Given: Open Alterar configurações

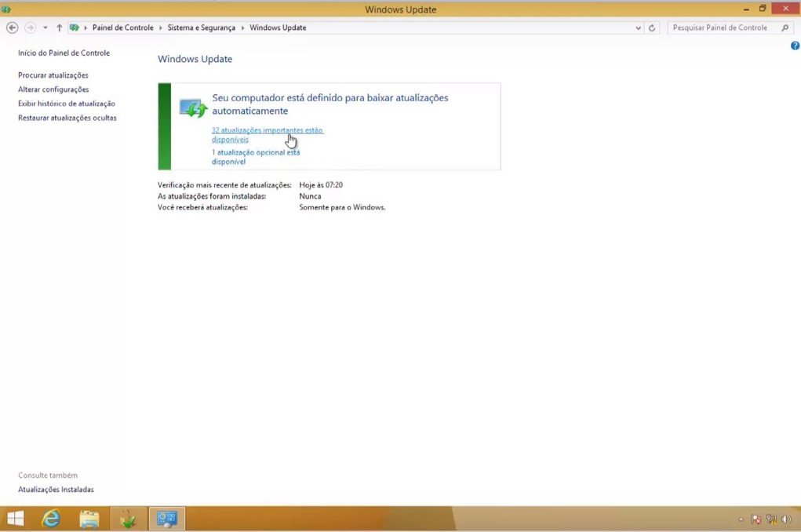Looking at the screenshot, I should [53, 89].
